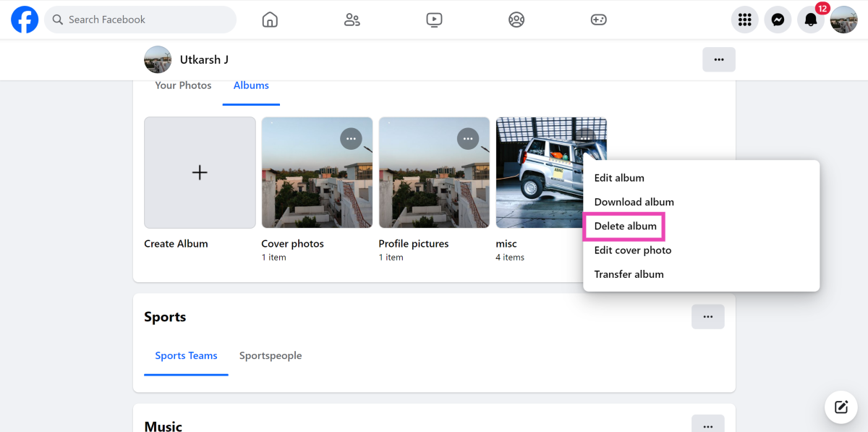Screen dimensions: 868x432
Task: Click the Facebook logo icon
Action: pyautogui.click(x=25, y=20)
